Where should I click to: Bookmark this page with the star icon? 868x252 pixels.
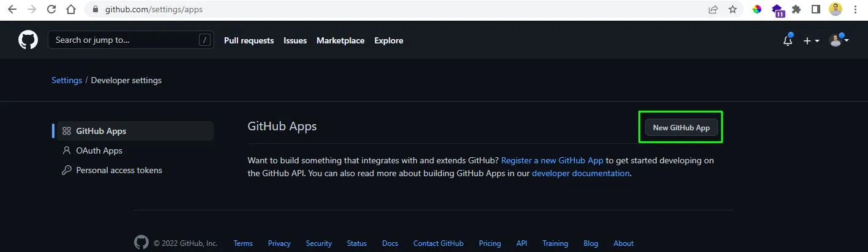tap(733, 10)
